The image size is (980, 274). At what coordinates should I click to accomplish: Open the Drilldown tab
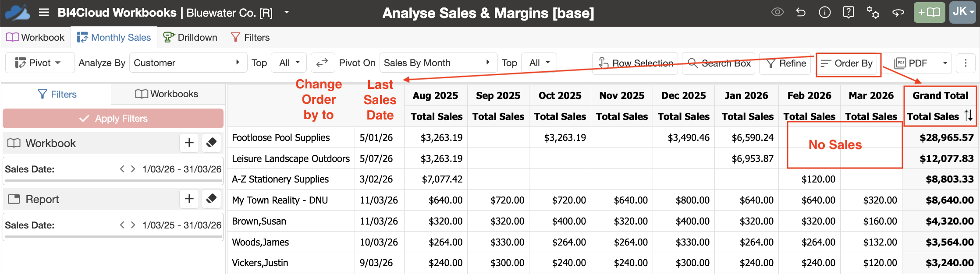click(190, 37)
